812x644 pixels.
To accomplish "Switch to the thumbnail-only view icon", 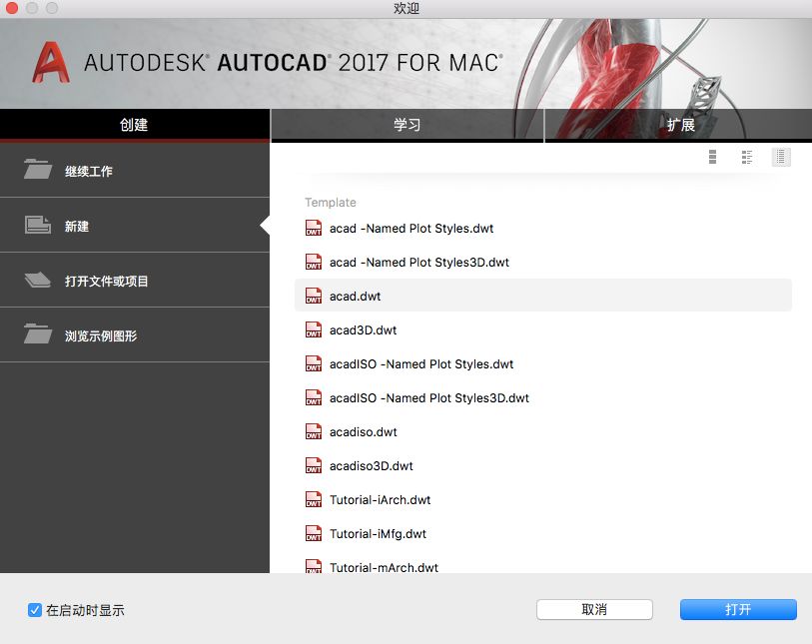I will (713, 157).
